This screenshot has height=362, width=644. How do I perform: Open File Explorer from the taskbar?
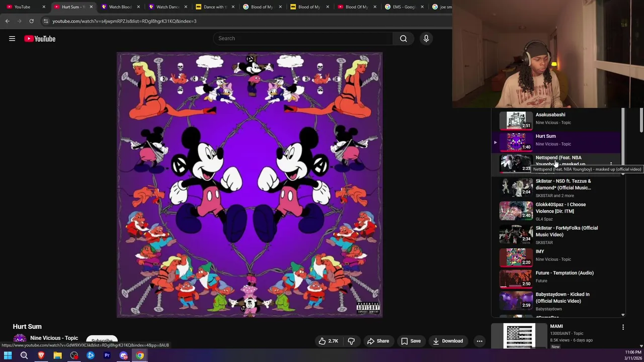click(x=57, y=355)
